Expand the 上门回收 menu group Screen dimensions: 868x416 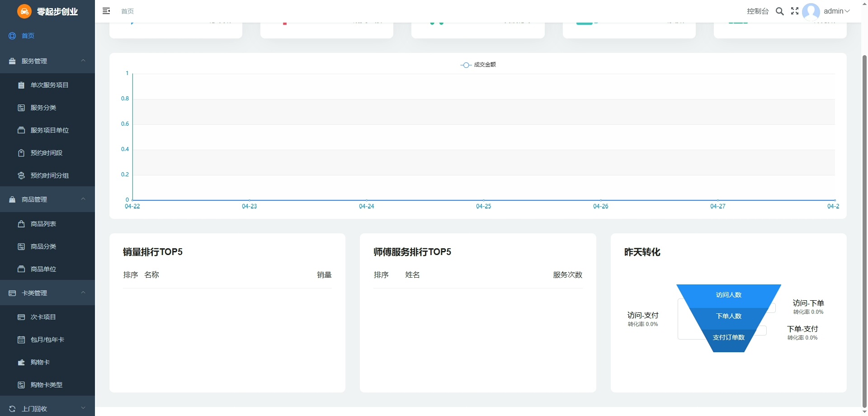47,409
